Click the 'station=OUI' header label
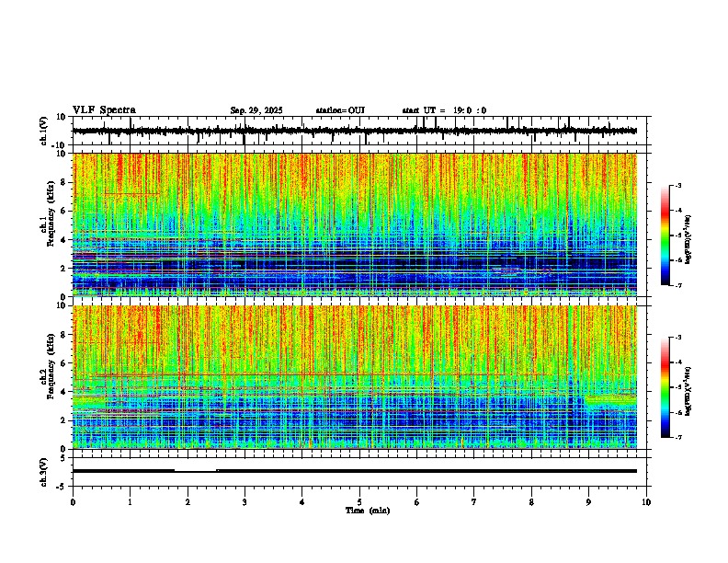The height and width of the screenshot is (563, 728). (340, 110)
